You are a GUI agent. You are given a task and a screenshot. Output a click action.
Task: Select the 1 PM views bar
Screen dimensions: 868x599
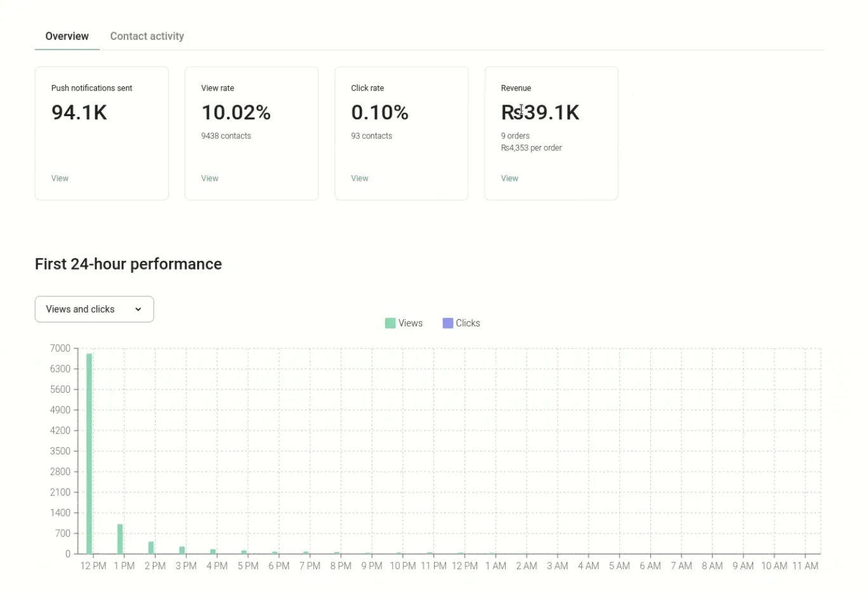click(120, 539)
